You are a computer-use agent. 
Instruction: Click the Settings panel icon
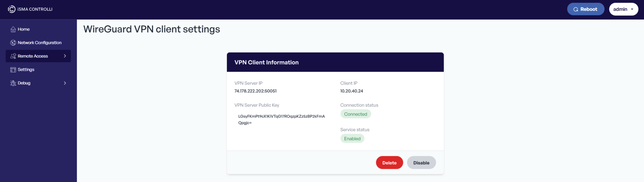13,70
